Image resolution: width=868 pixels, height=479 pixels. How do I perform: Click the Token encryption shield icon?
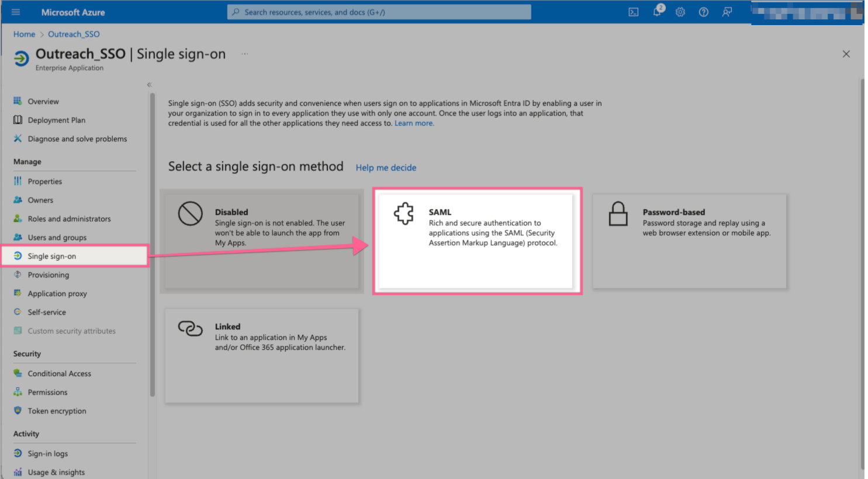tap(18, 411)
